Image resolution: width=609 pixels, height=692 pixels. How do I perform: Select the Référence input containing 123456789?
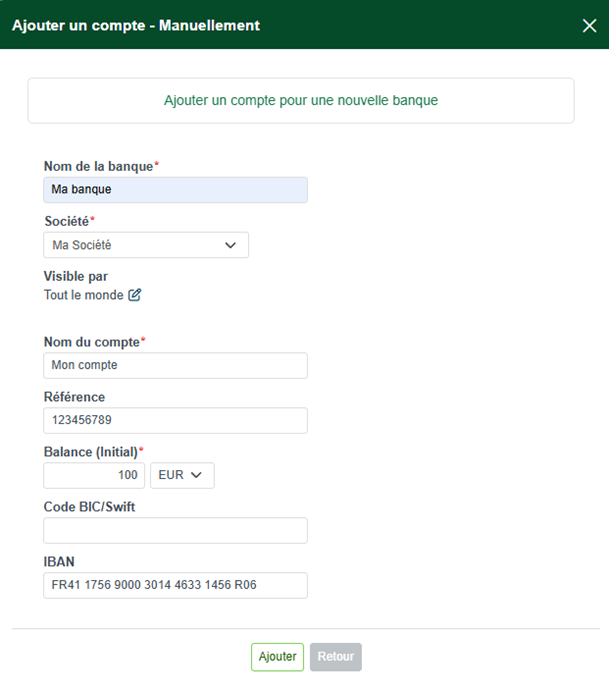click(175, 420)
